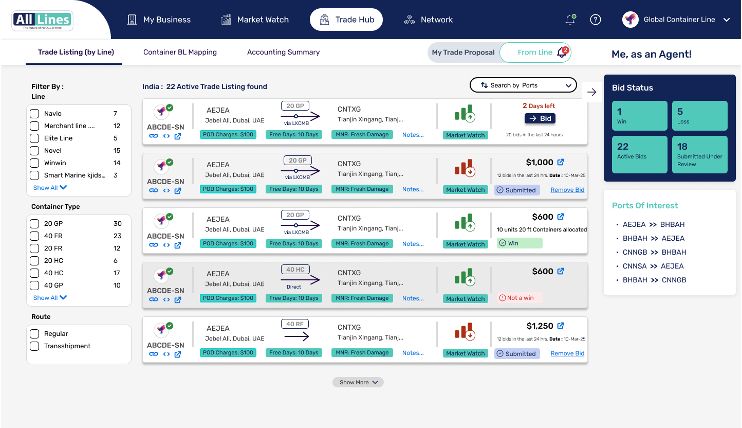Click the alert bell beside From Line

coord(563,52)
